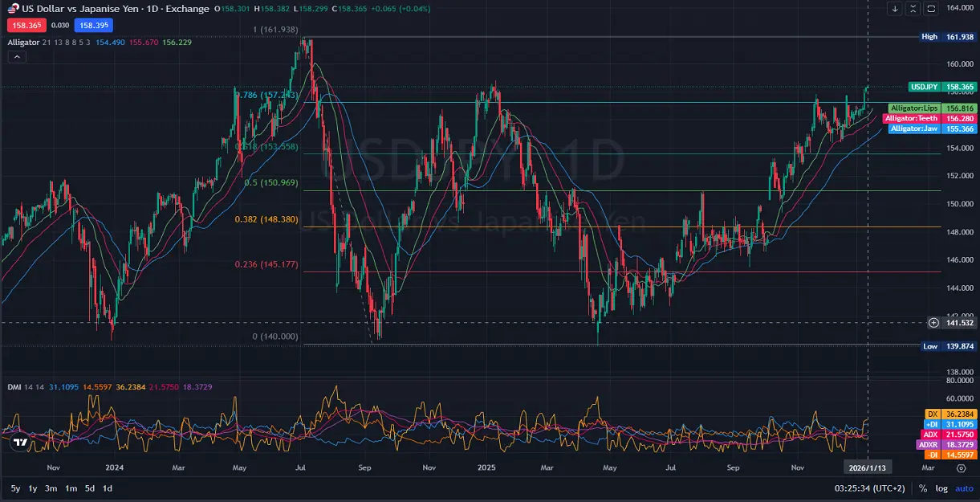Click the clock time zone 03:25:34 (UTC+2)

point(868,488)
